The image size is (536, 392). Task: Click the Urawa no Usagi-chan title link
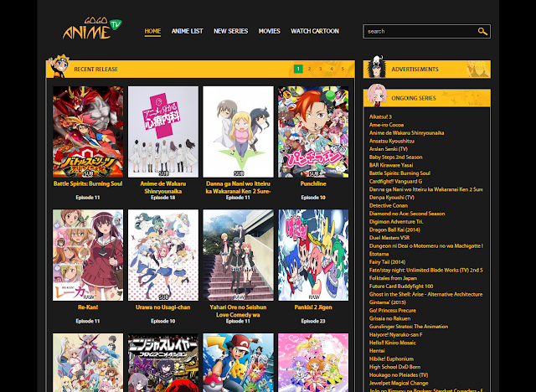click(x=163, y=307)
